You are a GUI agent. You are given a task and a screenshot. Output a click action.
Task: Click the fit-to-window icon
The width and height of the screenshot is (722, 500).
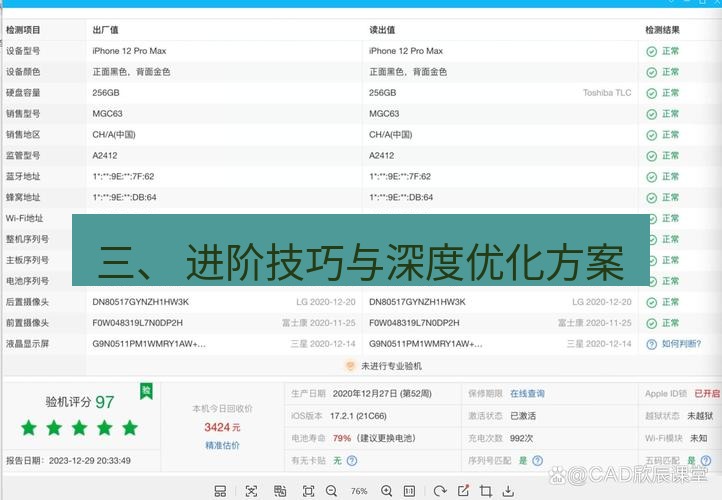308,491
